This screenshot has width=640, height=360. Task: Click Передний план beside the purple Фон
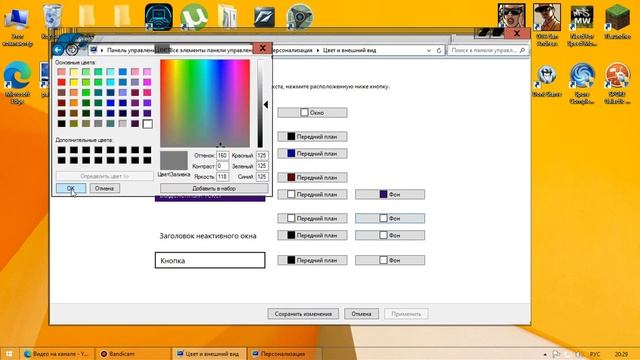point(312,194)
